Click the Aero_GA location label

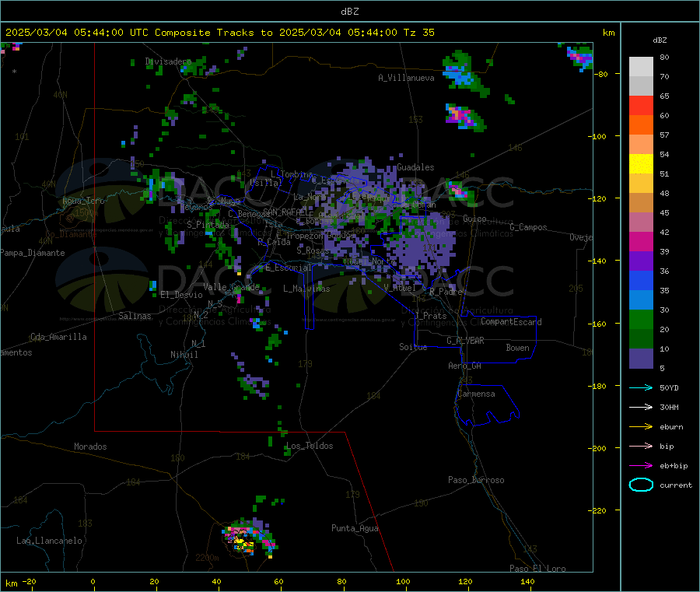pyautogui.click(x=464, y=366)
